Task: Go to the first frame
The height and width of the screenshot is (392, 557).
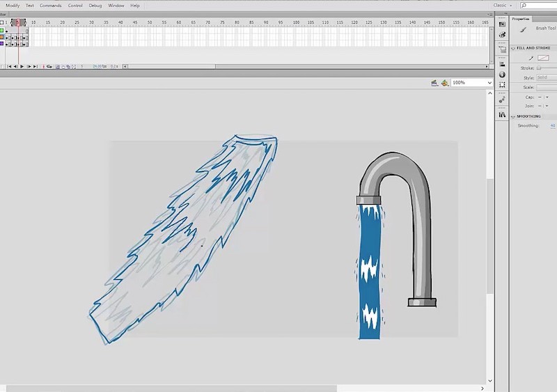Action: (x=9, y=66)
